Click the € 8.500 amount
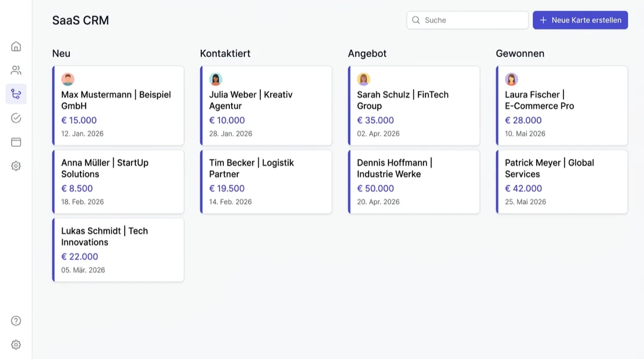Screen dimensions: 644x359 pyautogui.click(x=77, y=189)
